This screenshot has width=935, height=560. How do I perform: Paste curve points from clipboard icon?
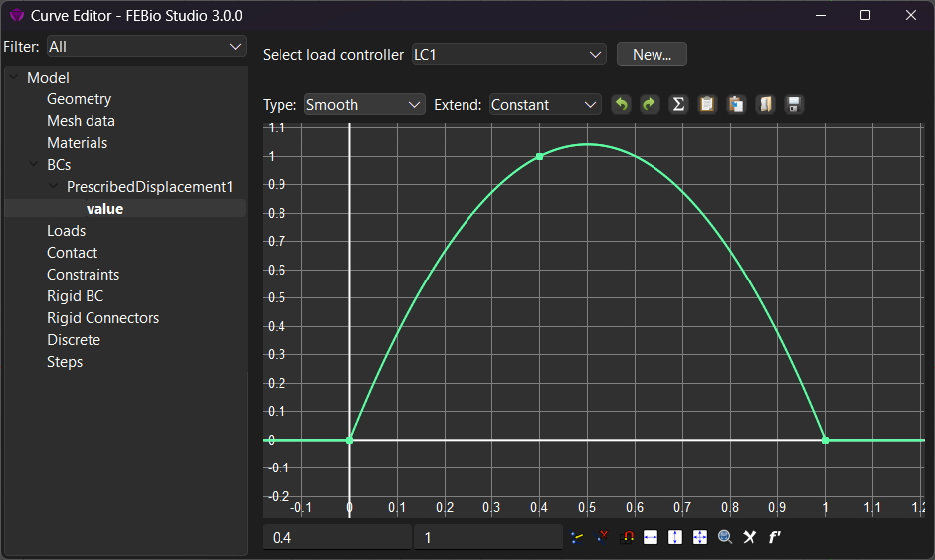(x=736, y=105)
